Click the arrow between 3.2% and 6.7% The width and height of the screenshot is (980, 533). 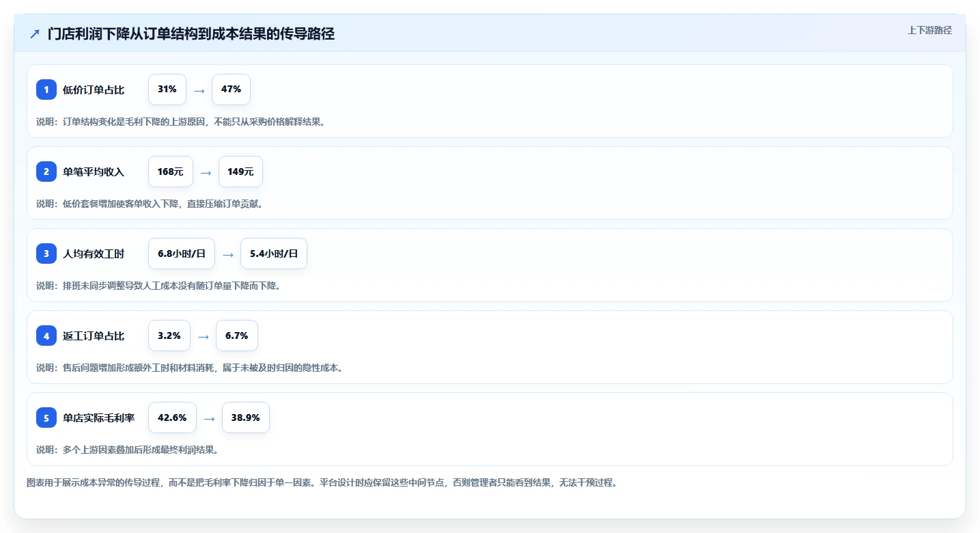coord(204,336)
